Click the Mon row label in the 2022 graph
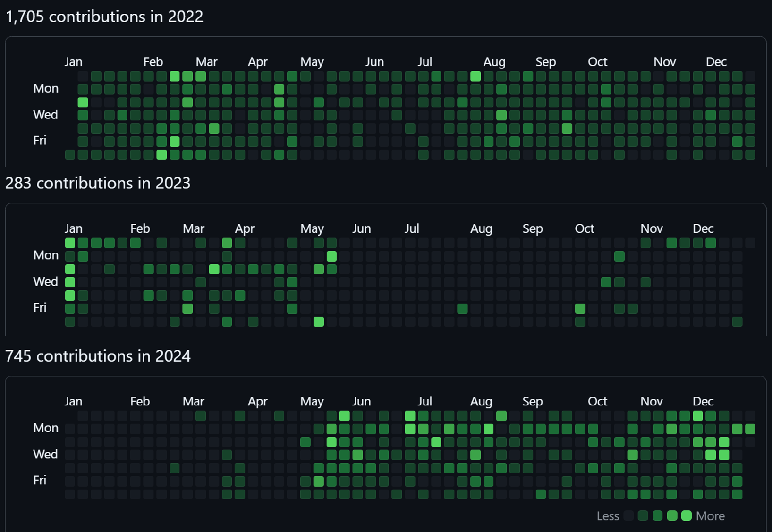This screenshot has height=532, width=772. tap(46, 88)
